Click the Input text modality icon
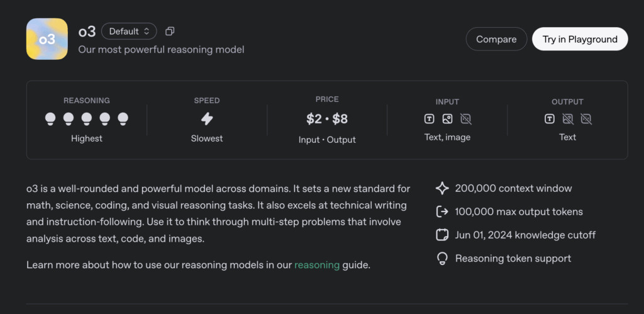 point(429,119)
